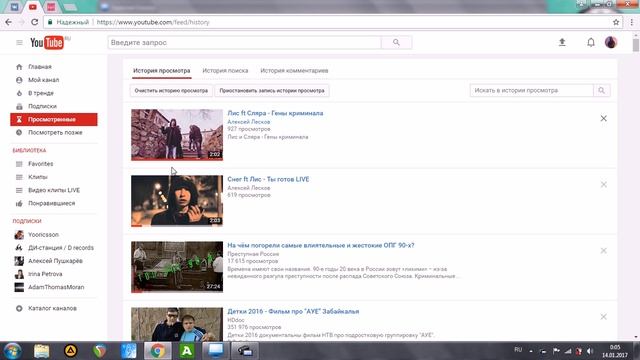Switch to the active YouTube browser tab
Image resolution: width=640 pixels, height=360 pixels.
33,7
